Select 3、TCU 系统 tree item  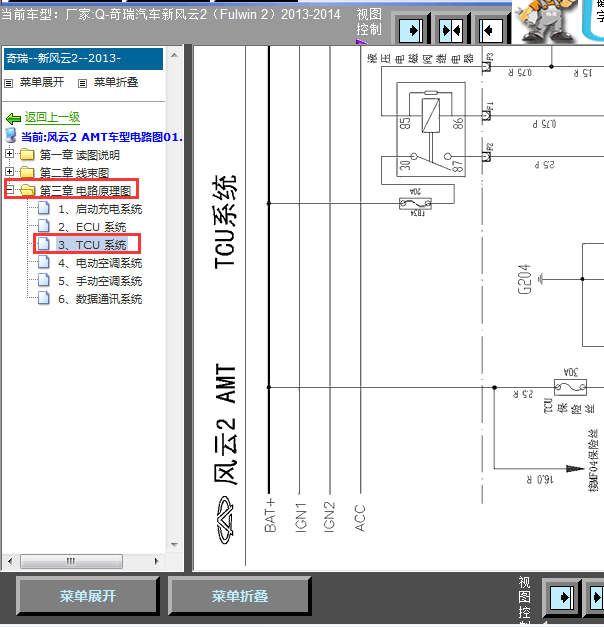pos(92,245)
